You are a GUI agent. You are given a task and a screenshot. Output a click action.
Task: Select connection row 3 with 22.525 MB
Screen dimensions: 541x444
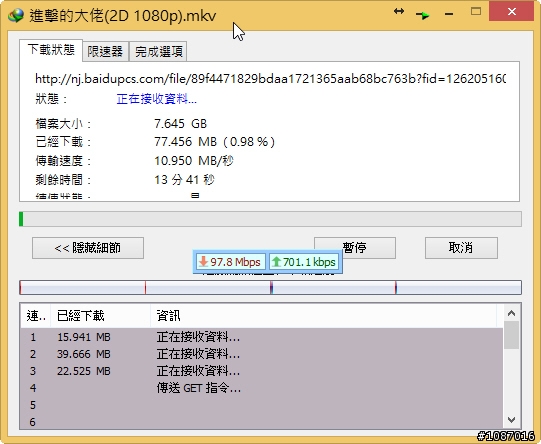click(262, 371)
